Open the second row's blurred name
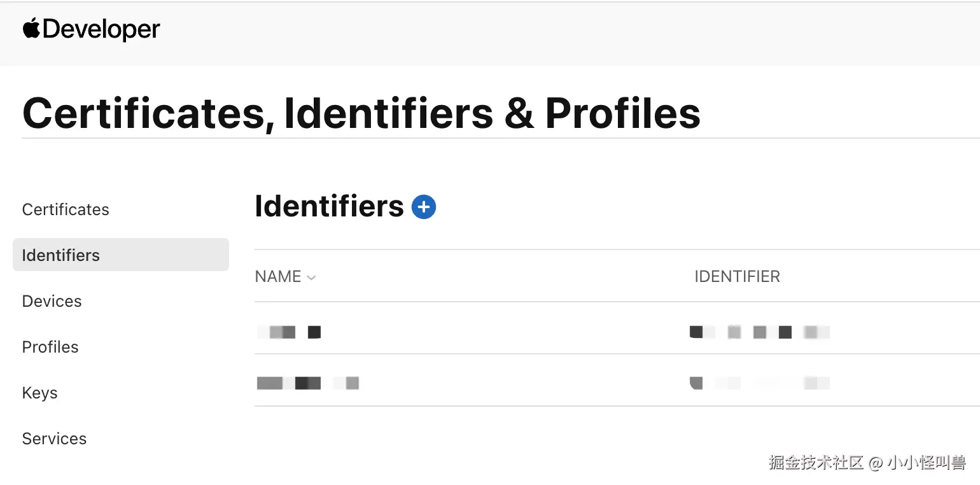The width and height of the screenshot is (980, 485). click(308, 383)
